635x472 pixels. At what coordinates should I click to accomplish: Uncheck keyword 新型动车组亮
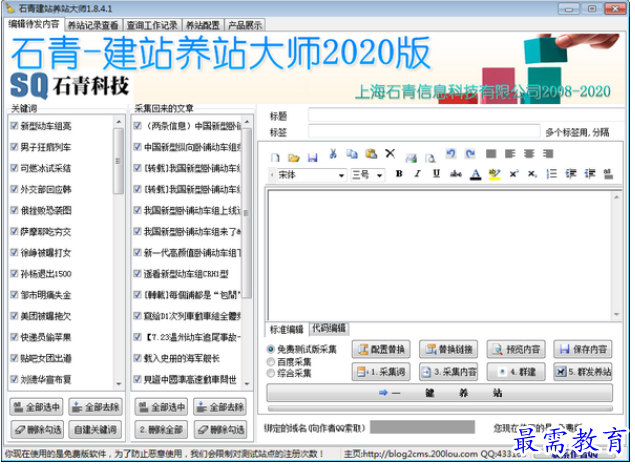click(14, 125)
